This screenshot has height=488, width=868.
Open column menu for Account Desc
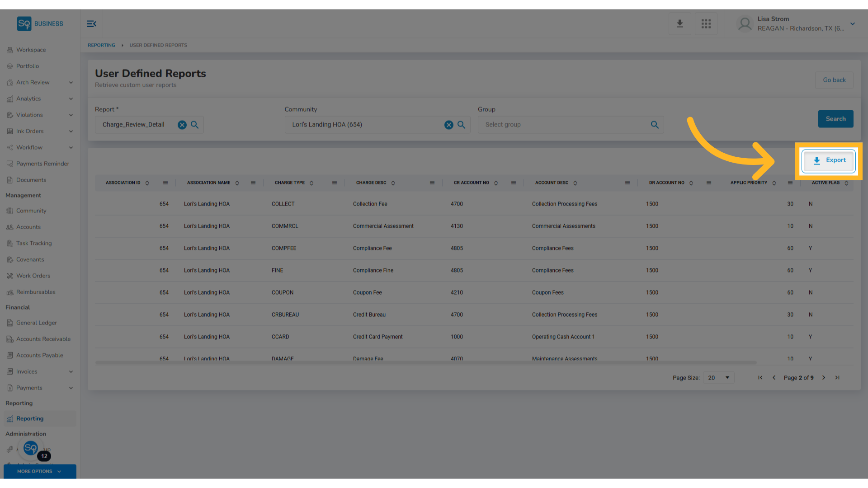[627, 183]
